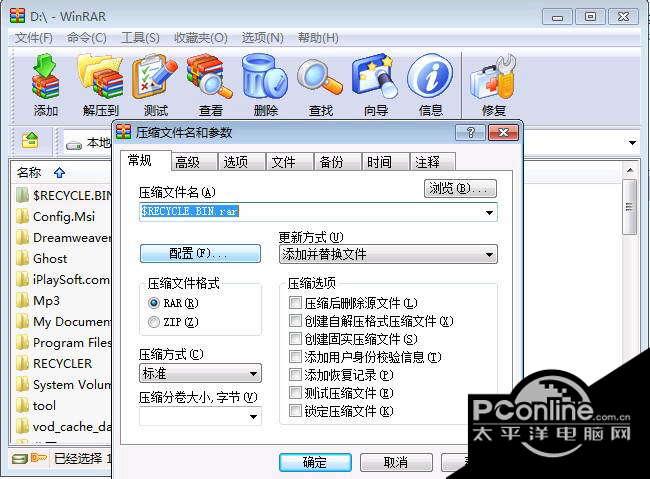Click the sort arrow next to 名称 column
The image size is (650, 479).
coord(59,173)
